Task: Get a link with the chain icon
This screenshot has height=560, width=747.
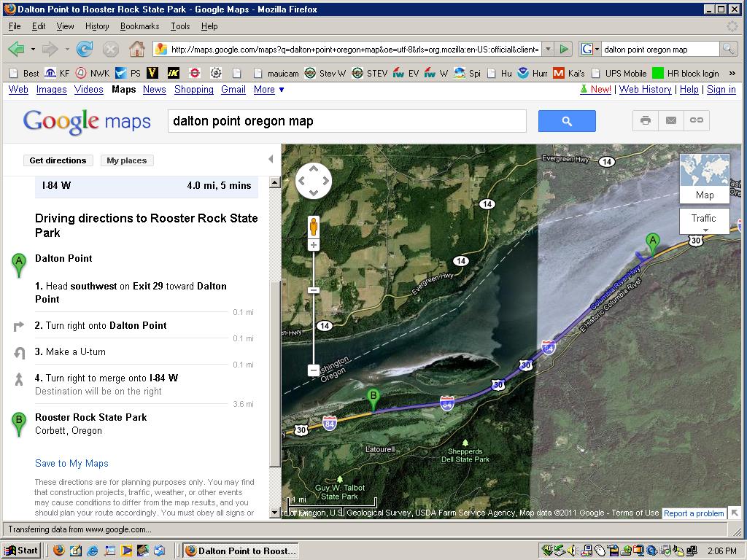Action: [697, 120]
